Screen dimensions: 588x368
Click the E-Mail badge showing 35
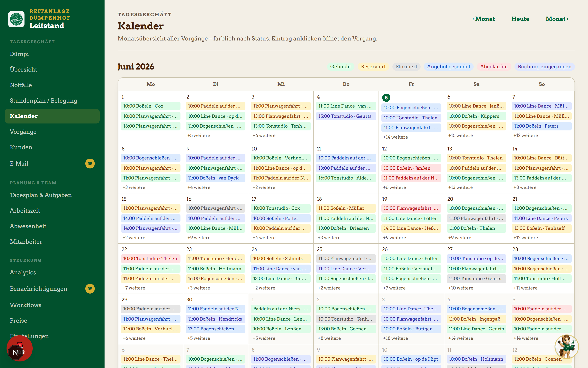click(90, 164)
